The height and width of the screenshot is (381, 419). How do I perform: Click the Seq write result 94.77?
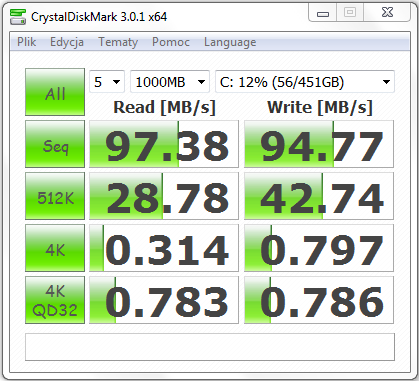(x=319, y=144)
